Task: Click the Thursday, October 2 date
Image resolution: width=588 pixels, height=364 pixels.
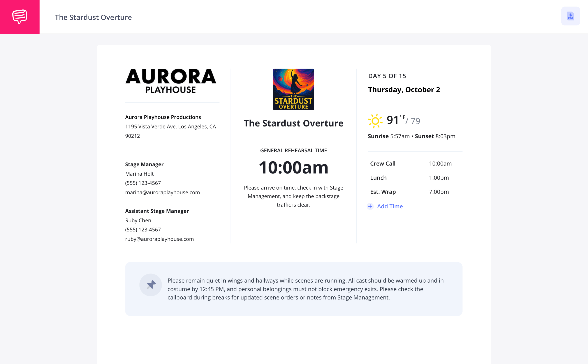Action: pos(404,89)
